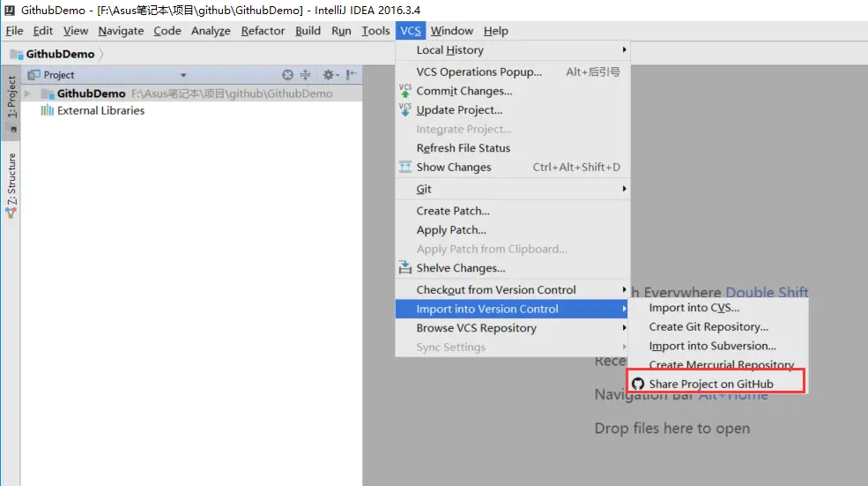Hide the Project panel with the hide icon
Image resolution: width=868 pixels, height=486 pixels.
(352, 75)
